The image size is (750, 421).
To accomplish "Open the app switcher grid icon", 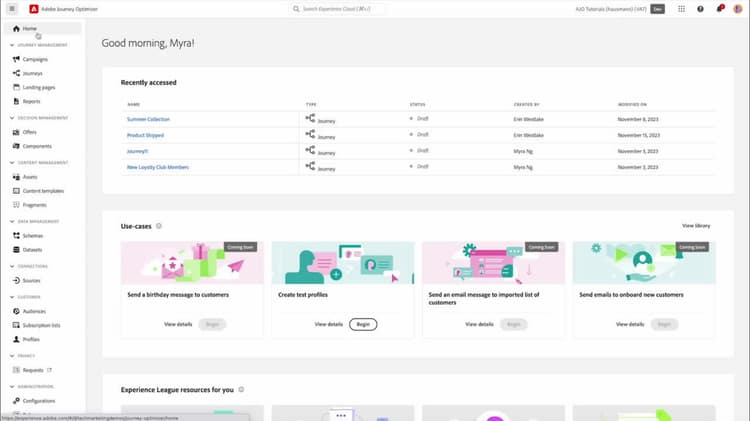I will [681, 9].
